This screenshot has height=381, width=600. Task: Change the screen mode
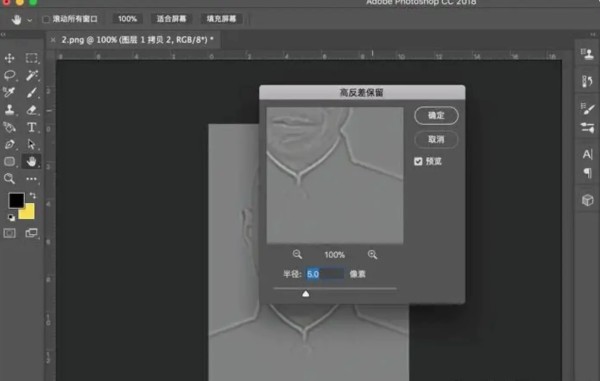(x=32, y=233)
